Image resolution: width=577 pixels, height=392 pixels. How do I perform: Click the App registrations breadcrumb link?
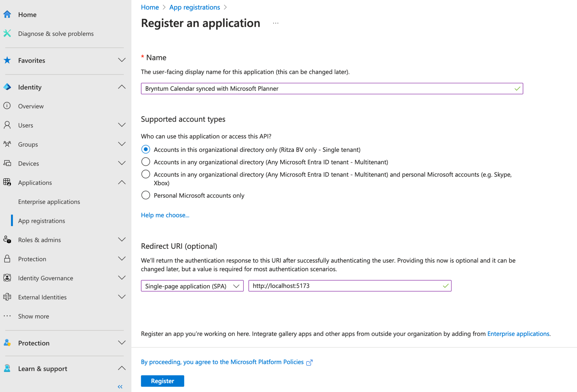point(195,7)
